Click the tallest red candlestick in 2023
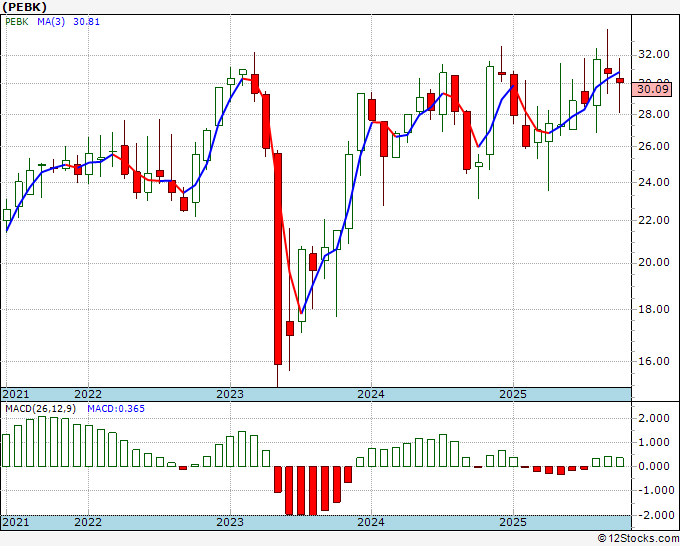 [x=278, y=259]
